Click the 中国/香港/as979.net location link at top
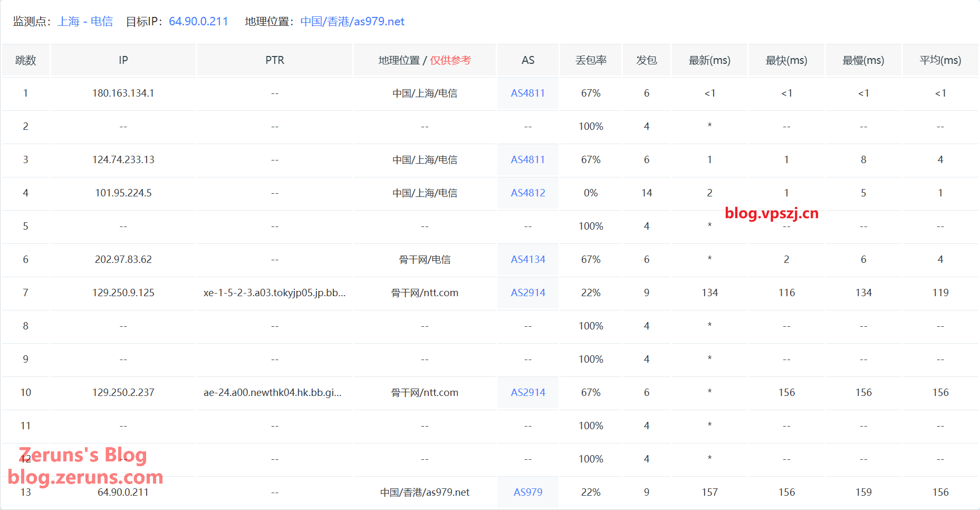Viewport: 980px width, 510px height. coord(352,22)
